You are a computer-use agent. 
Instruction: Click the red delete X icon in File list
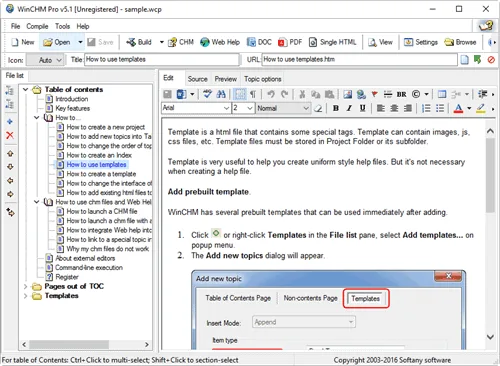(10, 135)
